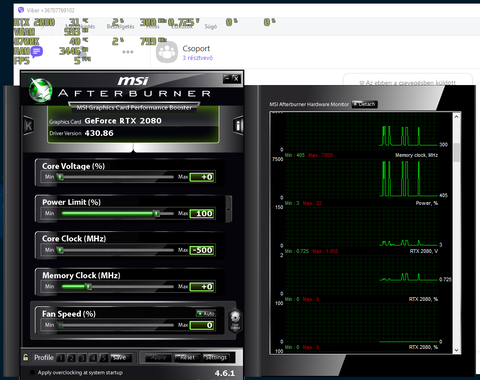The height and width of the screenshot is (380, 480).
Task: Click the Core Clock slider handle
Action: [60, 250]
